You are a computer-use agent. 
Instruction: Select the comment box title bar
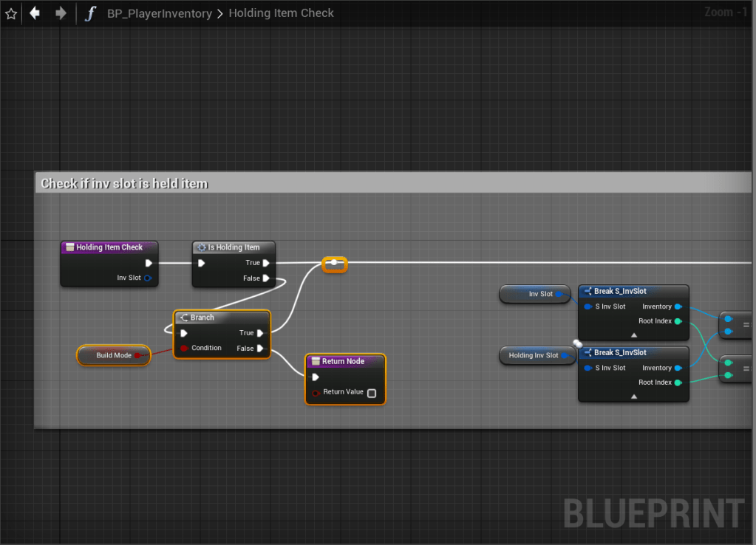(x=393, y=183)
